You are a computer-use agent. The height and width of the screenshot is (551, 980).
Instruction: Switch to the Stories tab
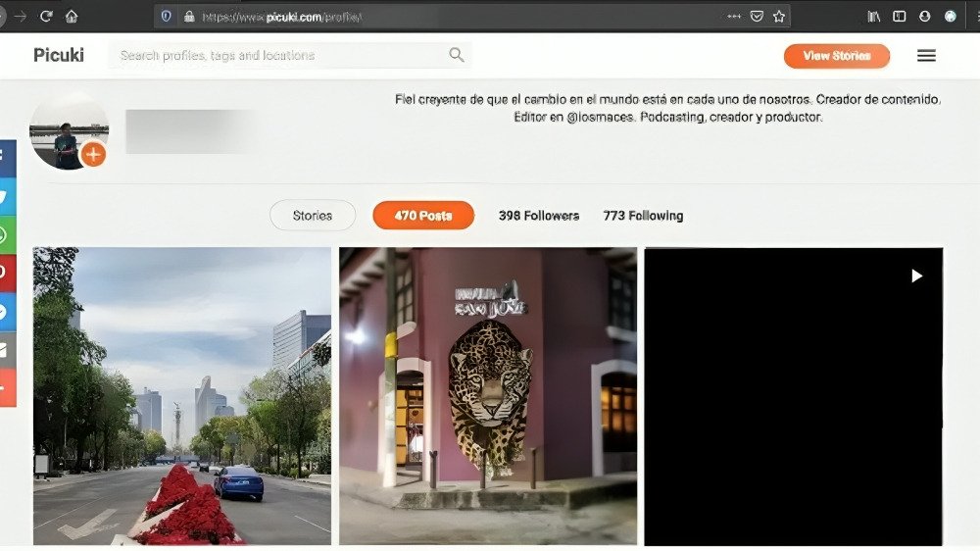312,216
